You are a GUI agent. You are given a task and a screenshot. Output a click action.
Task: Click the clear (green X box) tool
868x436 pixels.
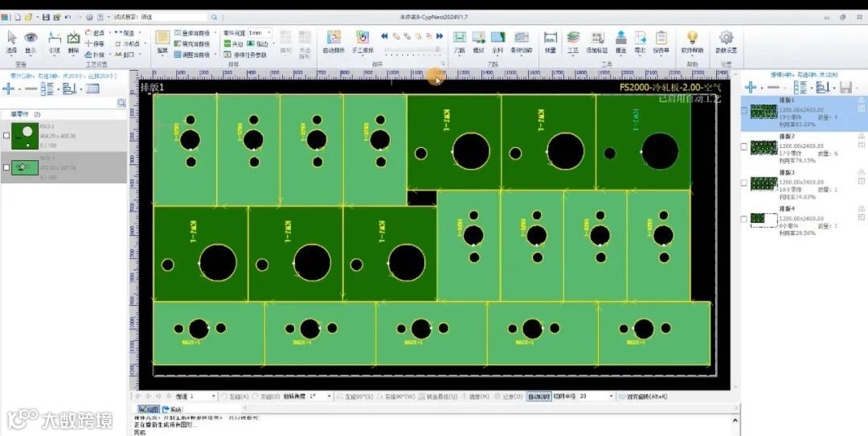coord(73,42)
